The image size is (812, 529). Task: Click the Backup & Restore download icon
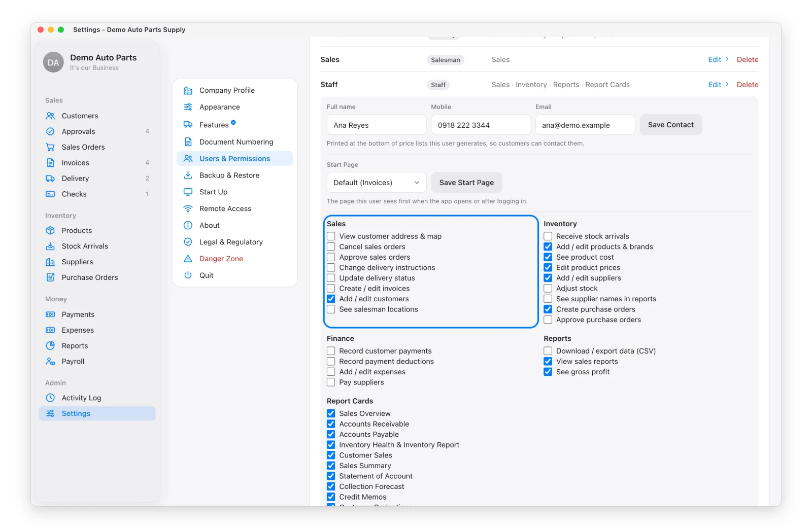click(x=188, y=175)
